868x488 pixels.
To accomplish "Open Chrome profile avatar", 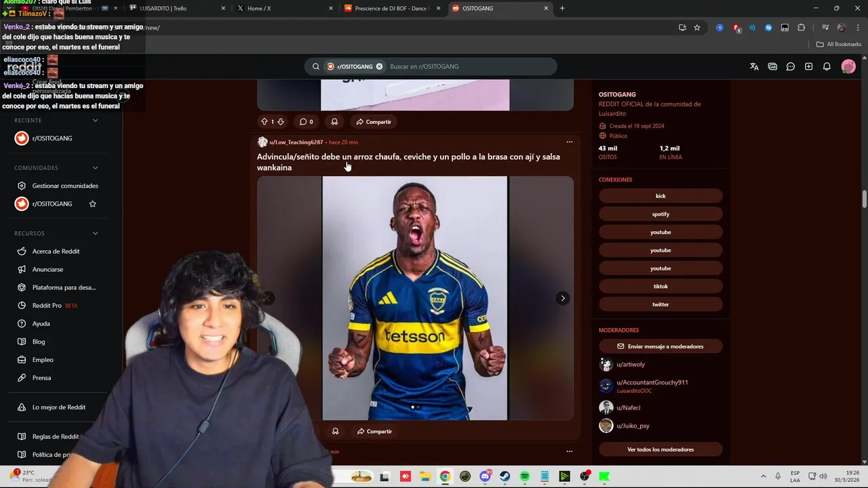I will pos(842,28).
